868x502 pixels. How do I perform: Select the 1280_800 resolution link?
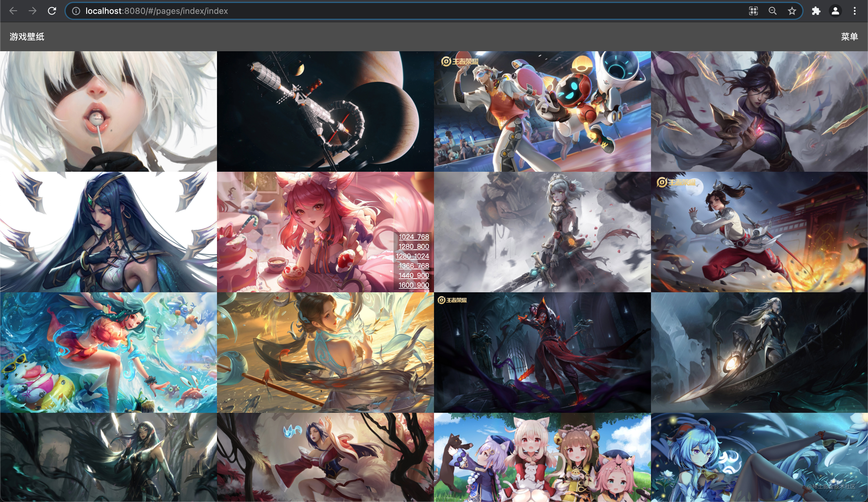414,246
